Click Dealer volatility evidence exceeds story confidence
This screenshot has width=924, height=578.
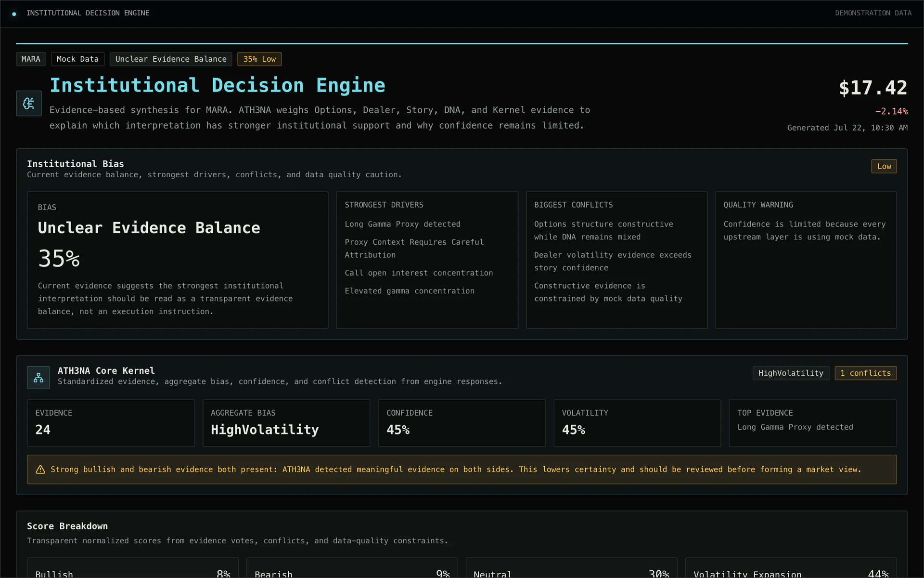613,261
